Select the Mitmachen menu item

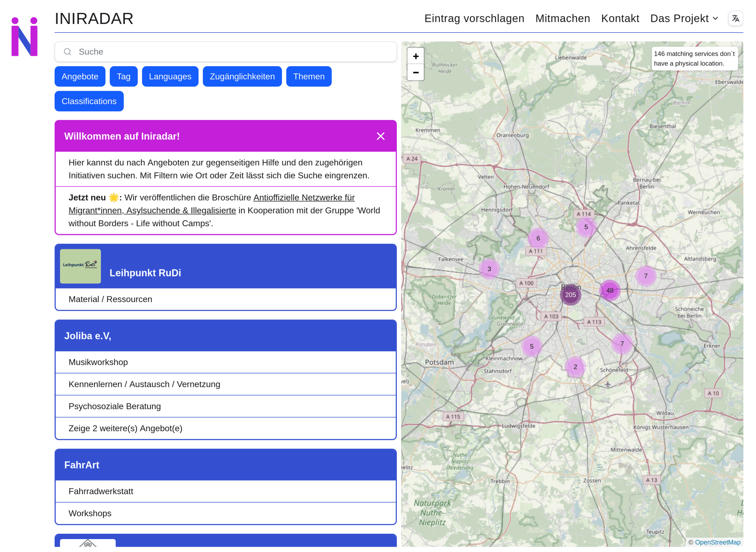coord(563,18)
